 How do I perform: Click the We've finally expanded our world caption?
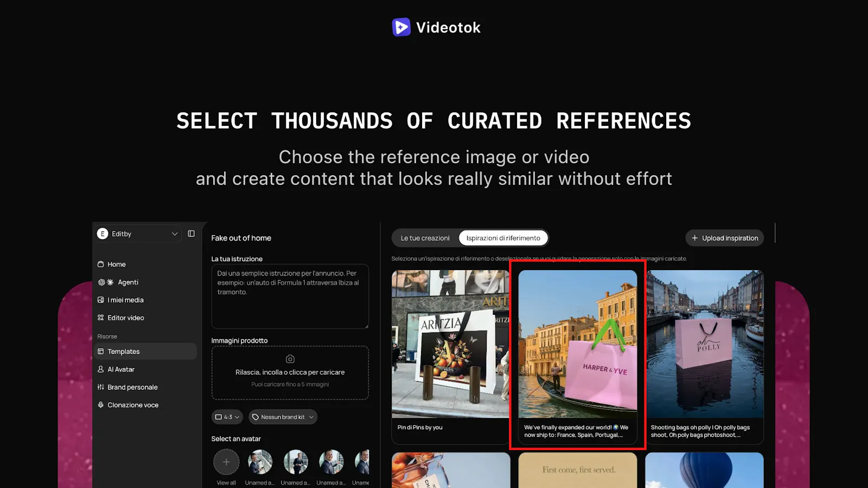(x=576, y=431)
